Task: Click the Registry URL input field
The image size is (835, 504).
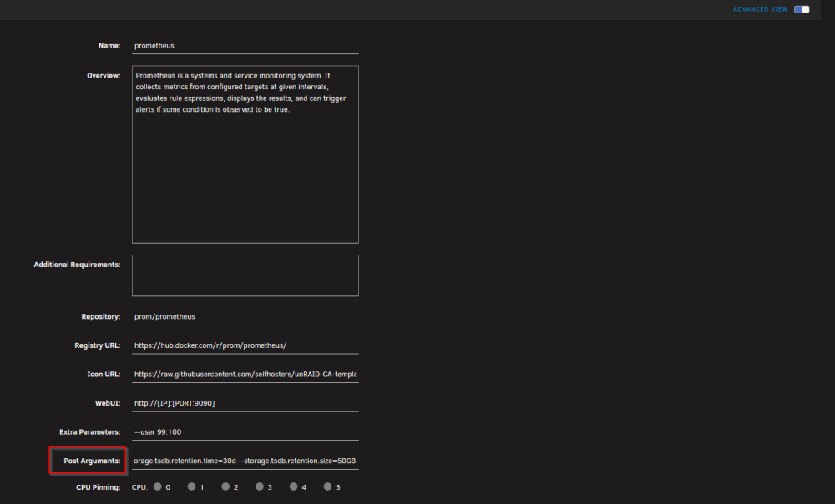Action: [x=245, y=345]
